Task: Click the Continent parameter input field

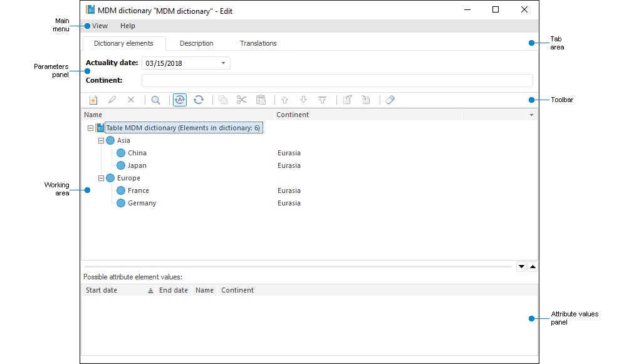Action: click(337, 81)
